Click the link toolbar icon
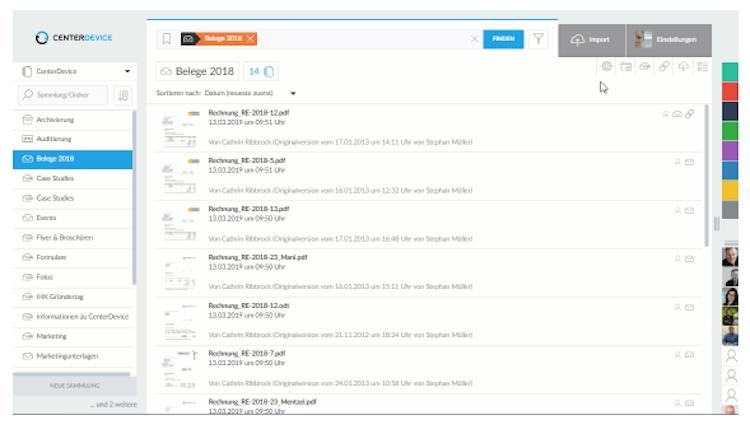 664,66
